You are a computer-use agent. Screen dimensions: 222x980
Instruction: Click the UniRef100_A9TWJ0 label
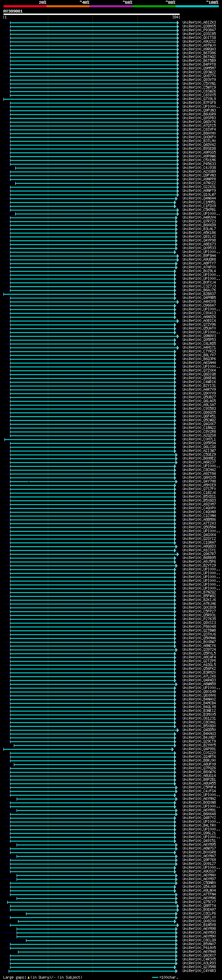pyautogui.click(x=199, y=45)
